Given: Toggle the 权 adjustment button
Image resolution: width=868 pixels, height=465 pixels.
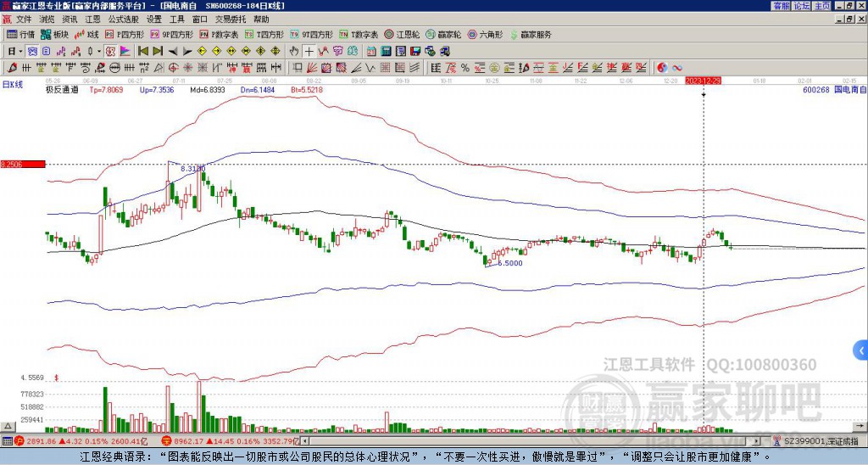Looking at the screenshot, I should 110,52.
